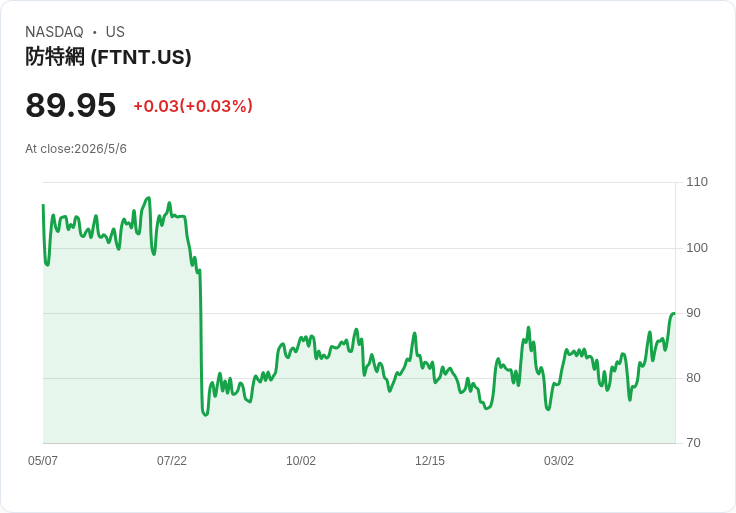
Task: Click the 100 price axis label
Action: pyautogui.click(x=697, y=248)
